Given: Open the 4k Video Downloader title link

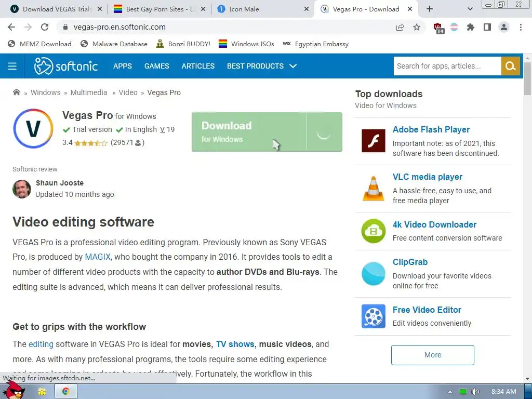Looking at the screenshot, I should pos(434,224).
